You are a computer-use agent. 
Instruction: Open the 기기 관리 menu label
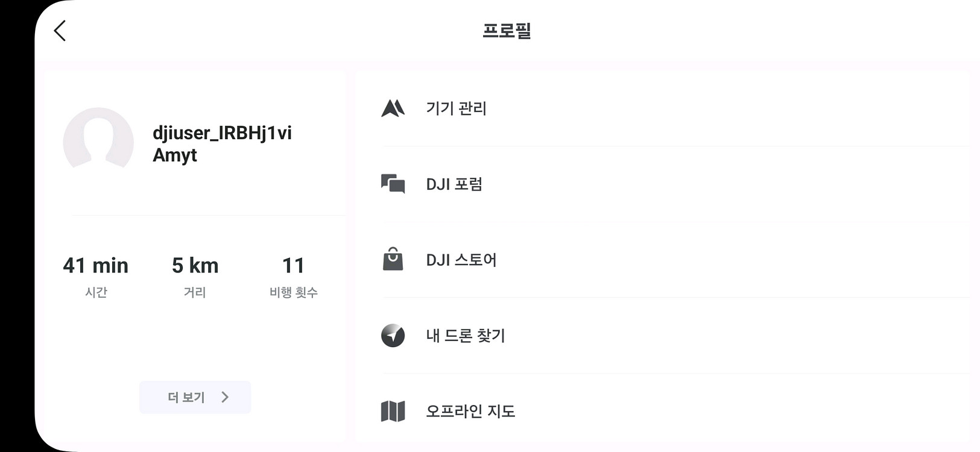click(456, 108)
